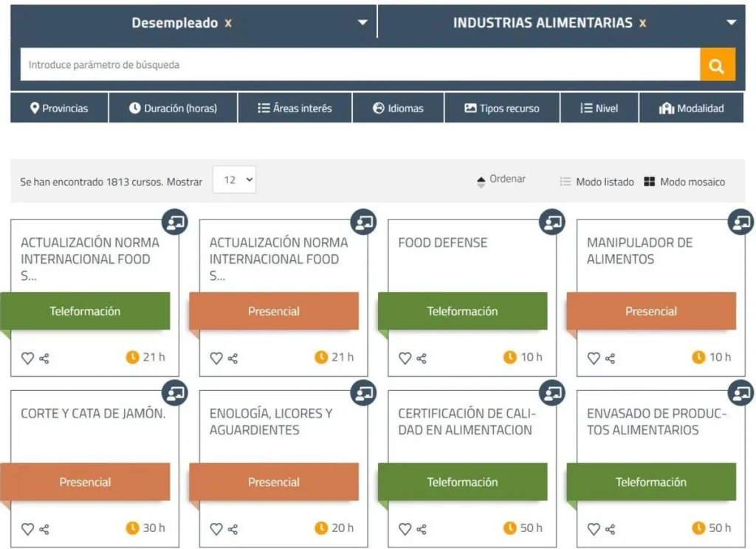Expand the INDUSTRIAS ALIMENTARIAS dropdown arrow

(x=732, y=22)
